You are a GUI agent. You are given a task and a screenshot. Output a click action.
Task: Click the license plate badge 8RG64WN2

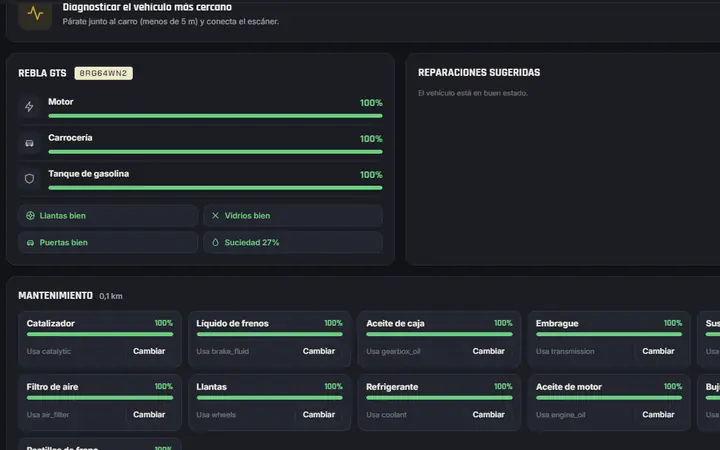pos(103,73)
